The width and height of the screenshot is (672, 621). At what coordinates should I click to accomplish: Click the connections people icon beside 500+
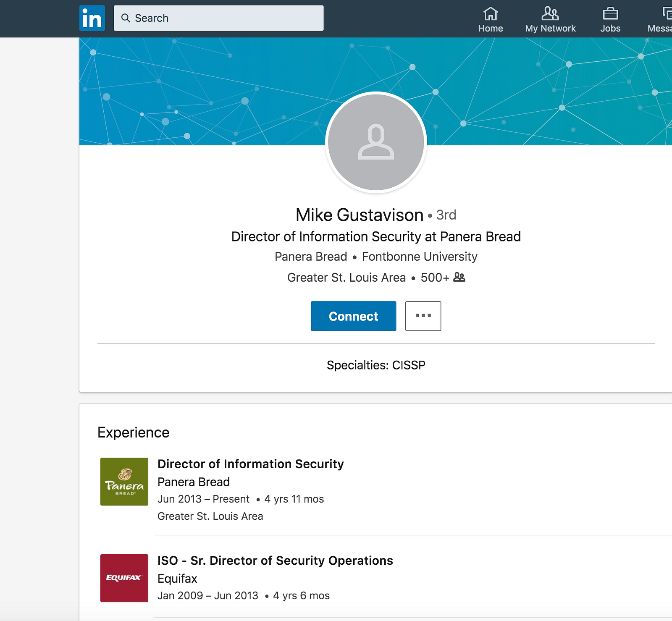pos(459,277)
